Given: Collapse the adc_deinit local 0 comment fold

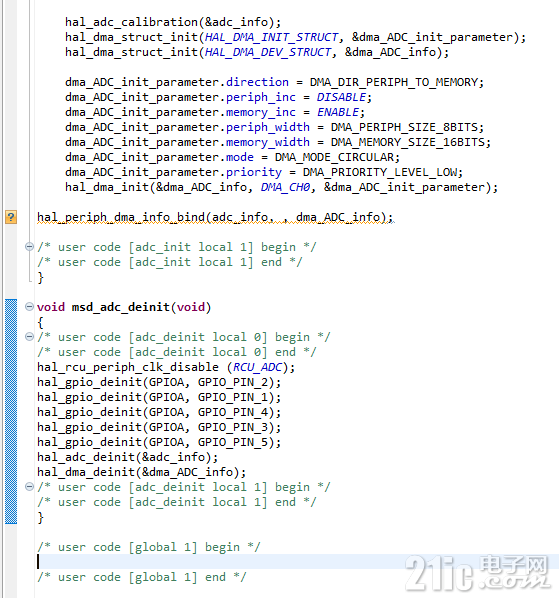Looking at the screenshot, I should (x=29, y=337).
